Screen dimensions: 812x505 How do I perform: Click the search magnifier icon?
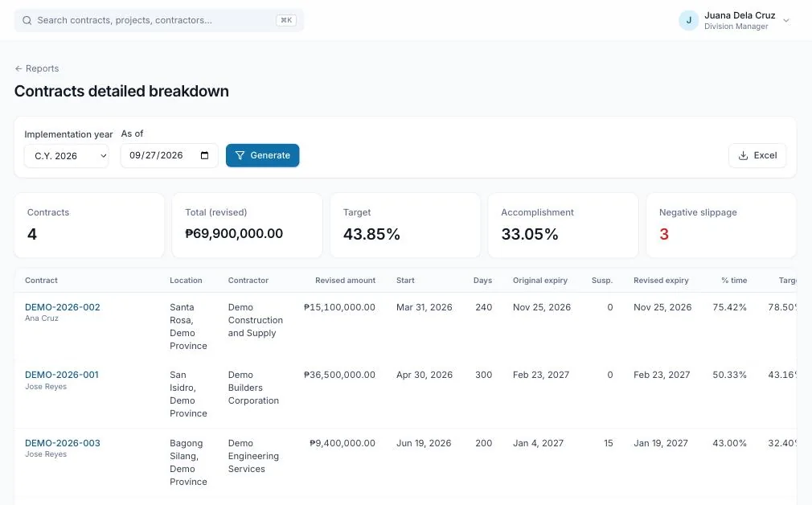coord(27,21)
